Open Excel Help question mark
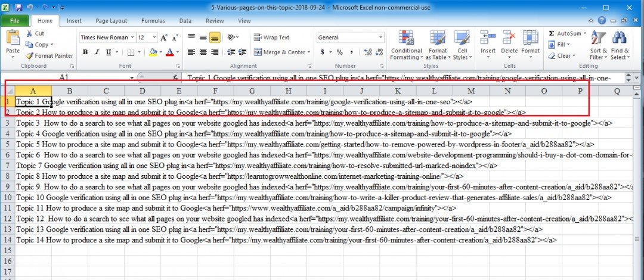The height and width of the screenshot is (280, 644). 602,20
